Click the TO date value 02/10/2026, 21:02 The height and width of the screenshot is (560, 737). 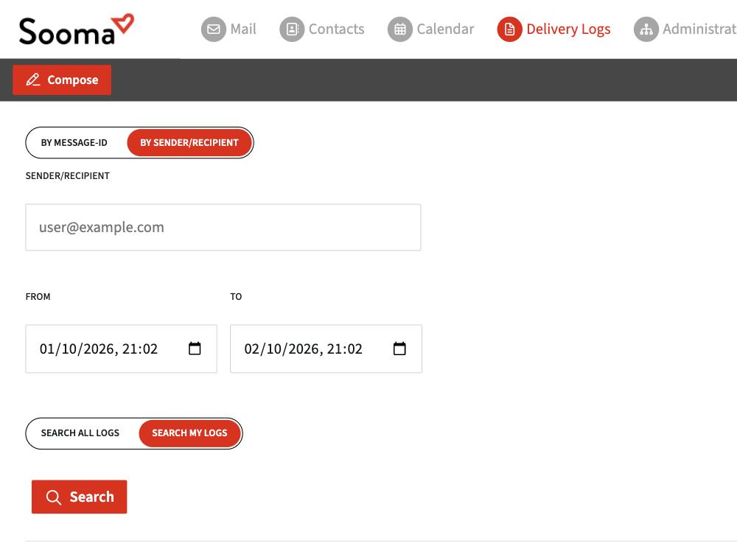tap(303, 349)
